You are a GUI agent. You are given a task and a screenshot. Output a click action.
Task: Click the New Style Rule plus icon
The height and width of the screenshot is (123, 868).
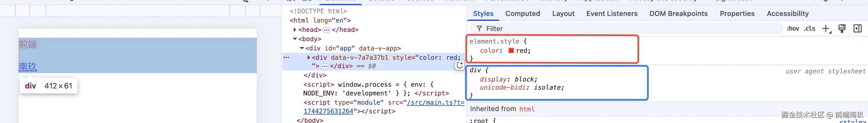tap(826, 29)
